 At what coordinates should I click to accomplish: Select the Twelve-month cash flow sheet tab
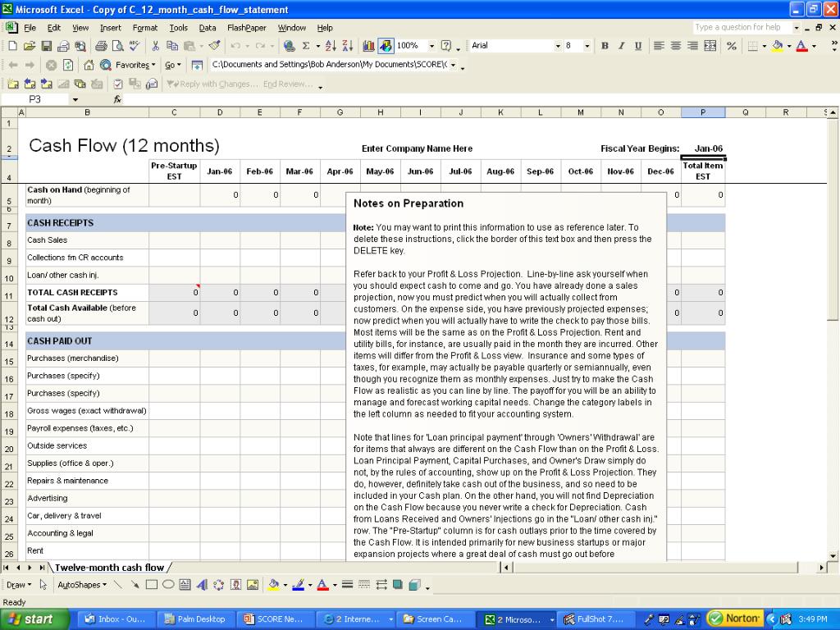tap(110, 568)
